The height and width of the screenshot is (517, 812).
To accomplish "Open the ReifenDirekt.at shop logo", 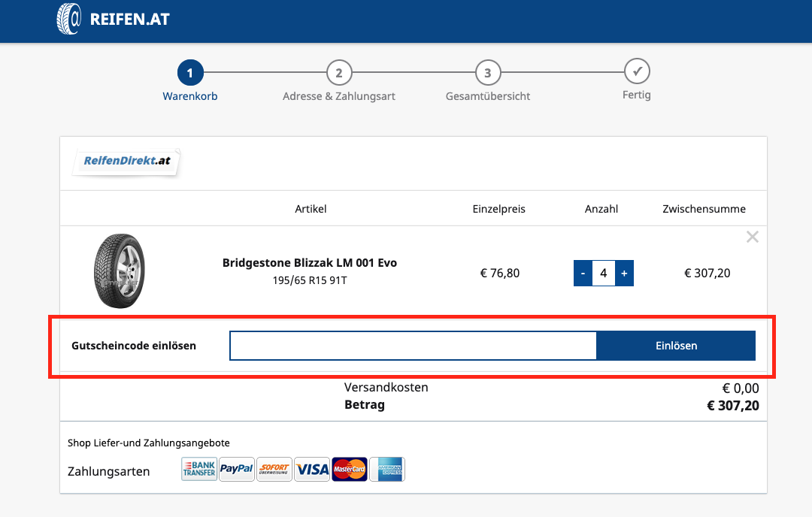I will (x=127, y=162).
